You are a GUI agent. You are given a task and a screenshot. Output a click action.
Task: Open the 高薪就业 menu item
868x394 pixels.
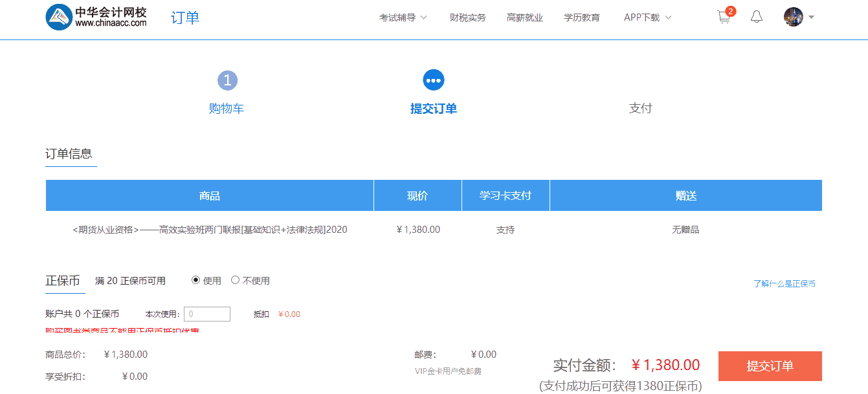[524, 17]
